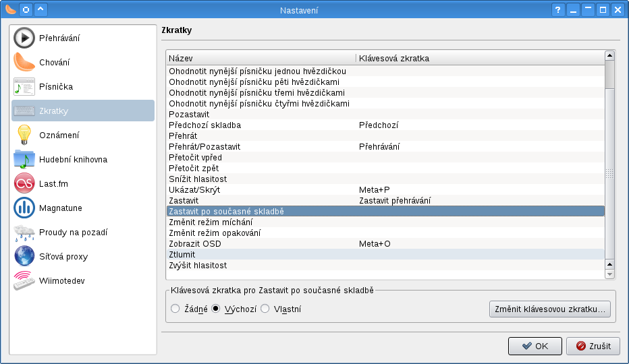Image resolution: width=629 pixels, height=364 pixels.
Task: Open the Wiimotedev remote icon
Action: tap(24, 280)
